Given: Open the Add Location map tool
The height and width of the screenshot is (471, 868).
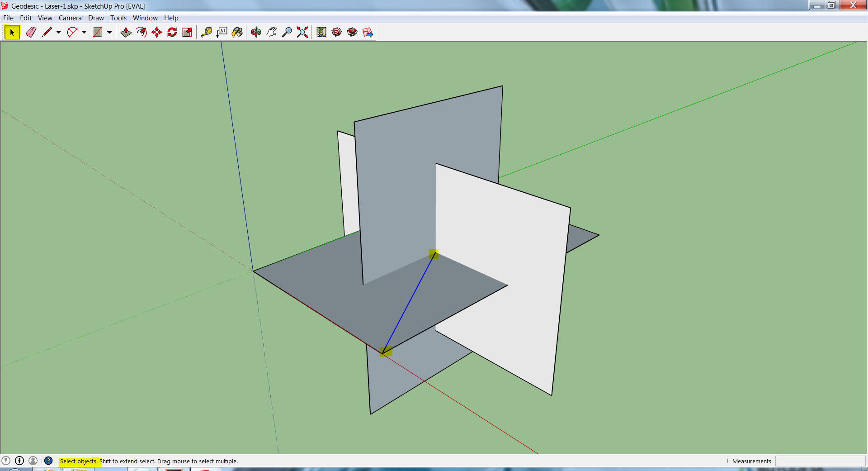Looking at the screenshot, I should click(x=321, y=32).
